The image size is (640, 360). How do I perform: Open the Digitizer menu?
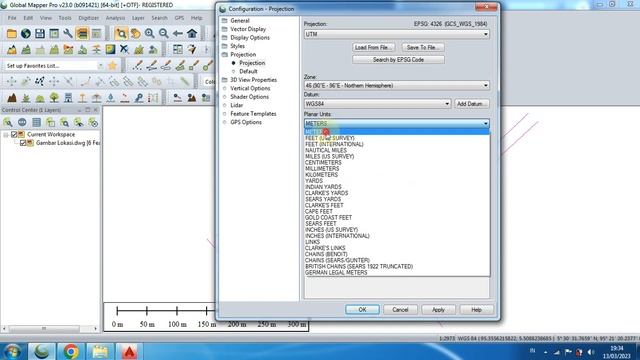point(89,18)
